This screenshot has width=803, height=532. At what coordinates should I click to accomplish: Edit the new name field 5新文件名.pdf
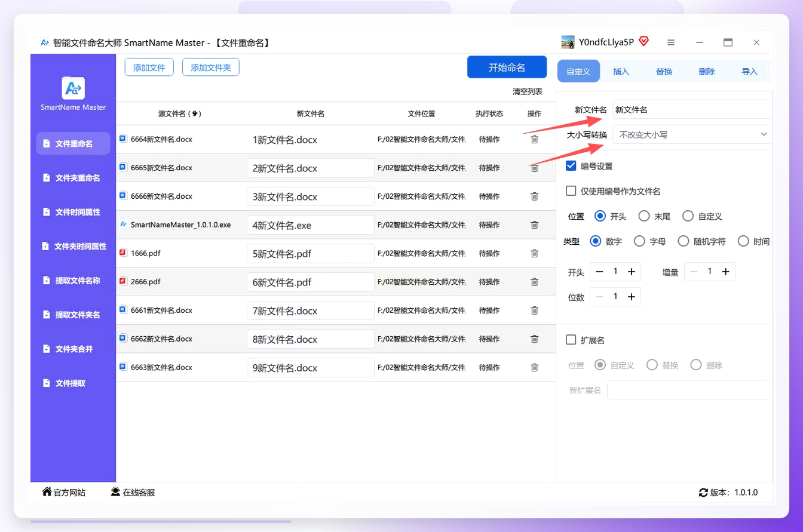[x=311, y=253]
